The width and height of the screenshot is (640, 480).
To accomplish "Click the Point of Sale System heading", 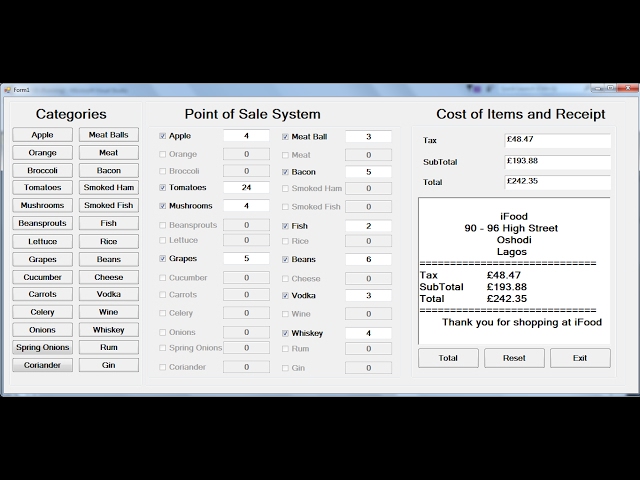I will (253, 114).
